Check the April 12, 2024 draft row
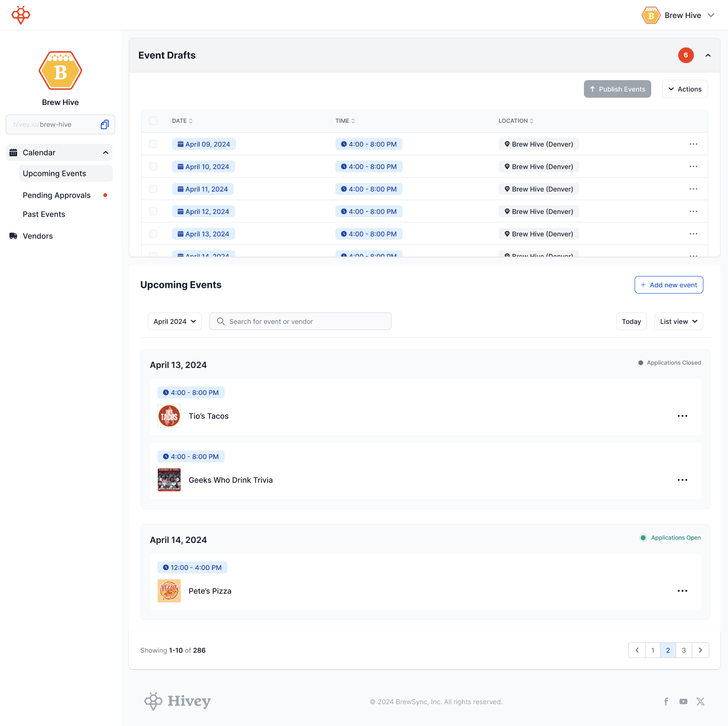This screenshot has width=728, height=726. [x=153, y=211]
